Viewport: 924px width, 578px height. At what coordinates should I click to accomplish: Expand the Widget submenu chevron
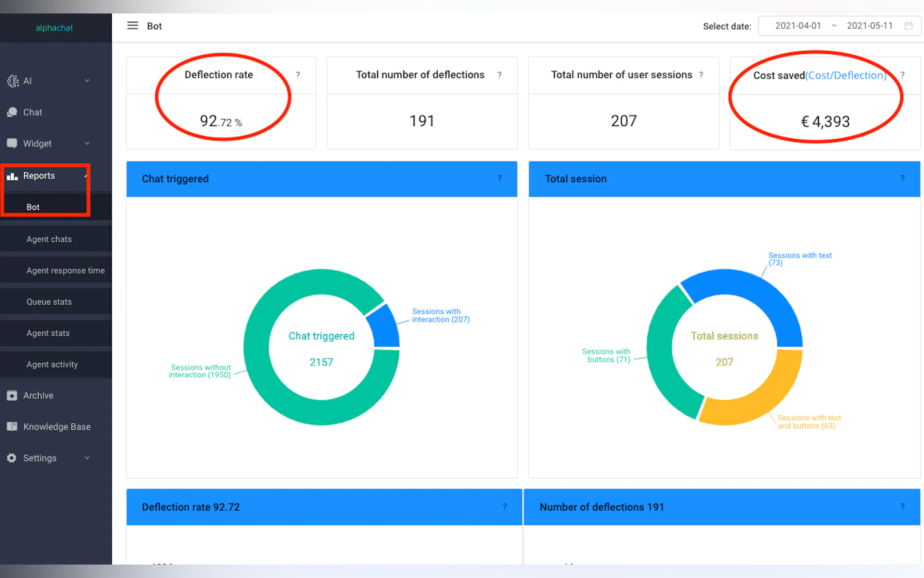tap(87, 143)
